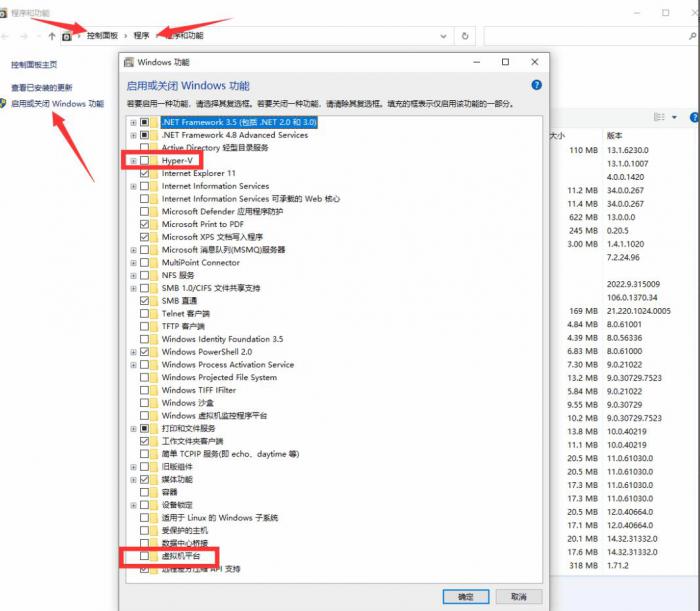
Task: Expand the Hyper-V tree node
Action: tap(132, 160)
